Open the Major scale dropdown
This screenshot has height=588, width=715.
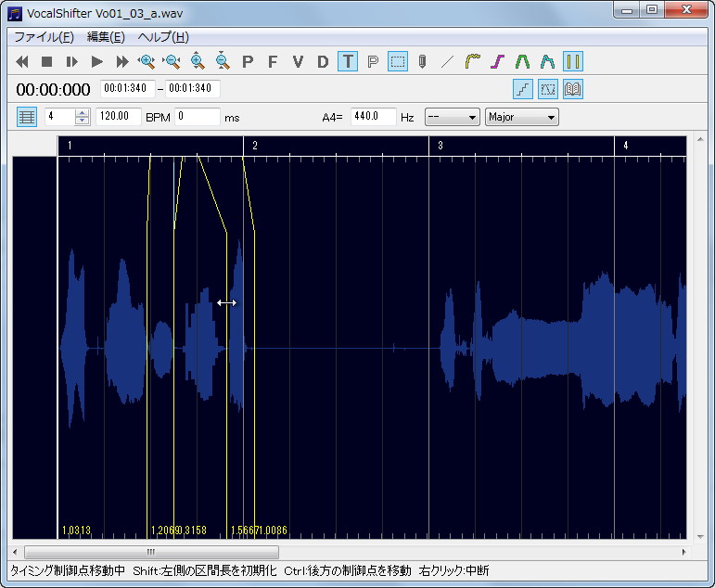(x=522, y=117)
